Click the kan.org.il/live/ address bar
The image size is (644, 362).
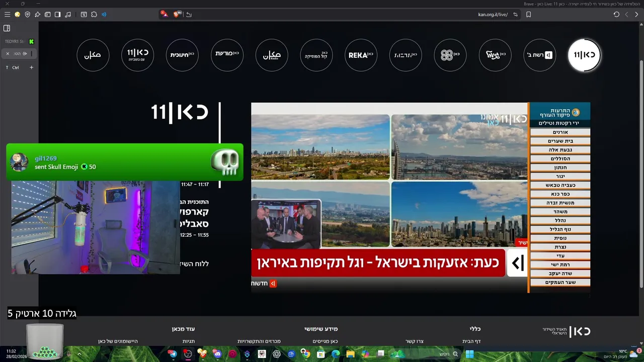coord(493,15)
